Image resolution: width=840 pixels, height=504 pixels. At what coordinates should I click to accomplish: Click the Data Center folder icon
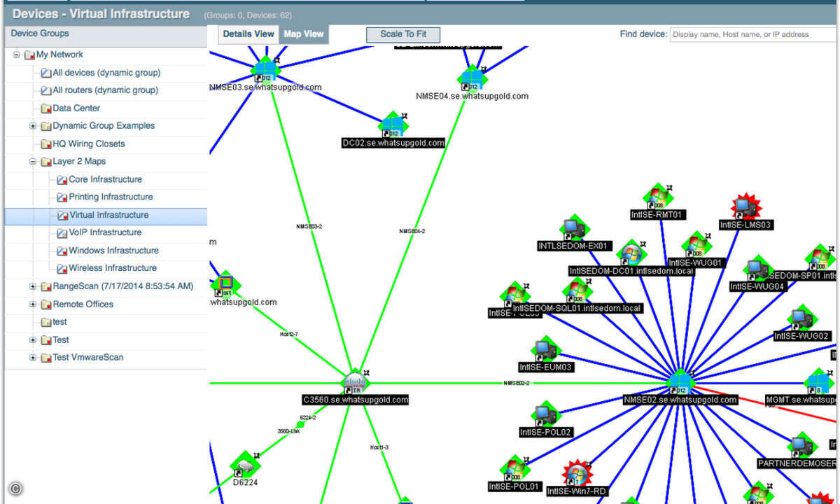tap(45, 108)
